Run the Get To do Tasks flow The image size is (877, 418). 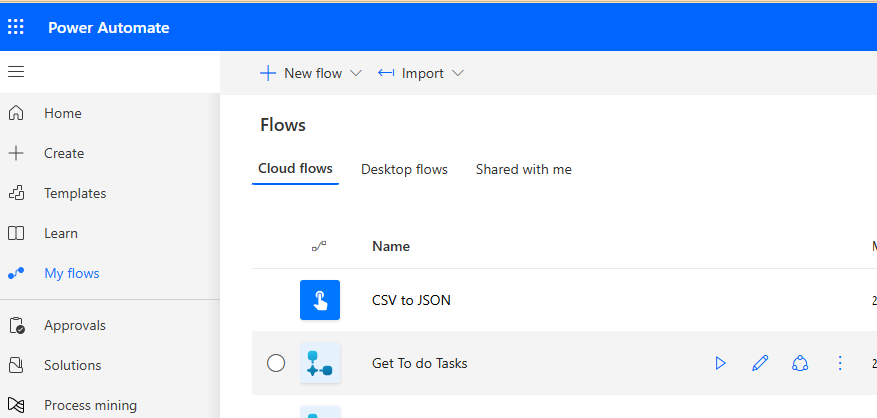click(x=720, y=363)
